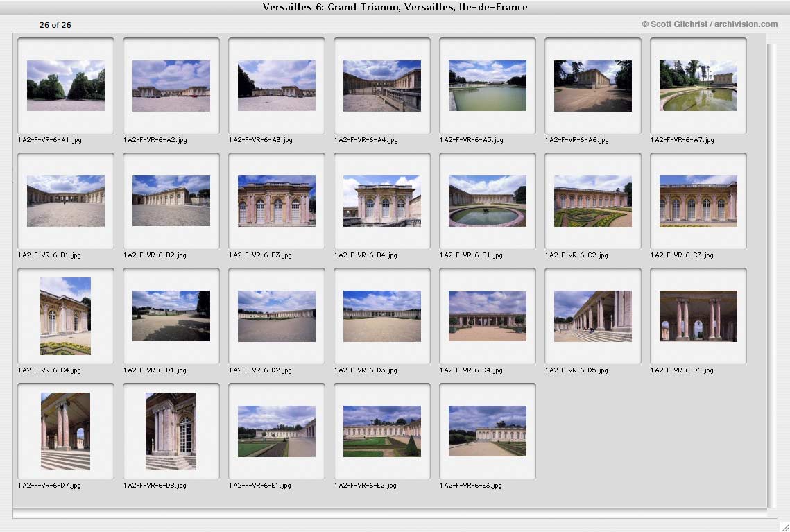Click the 1A2-F-VR-6-D7.jpg portrait thumbnail
The image size is (790, 532).
65,431
